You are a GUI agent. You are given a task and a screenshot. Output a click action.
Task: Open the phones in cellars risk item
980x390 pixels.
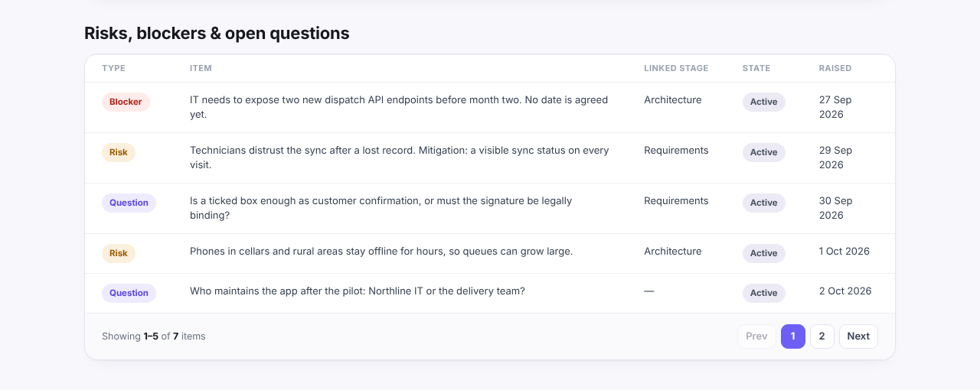[381, 252]
